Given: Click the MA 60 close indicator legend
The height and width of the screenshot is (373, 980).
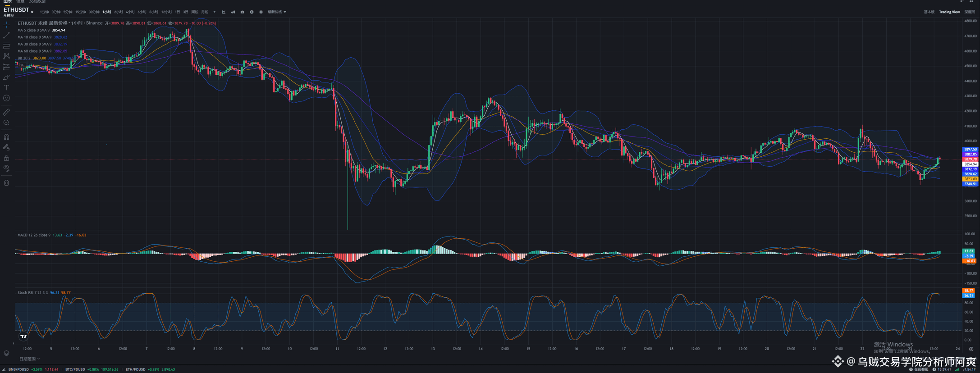Looking at the screenshot, I should tap(42, 51).
